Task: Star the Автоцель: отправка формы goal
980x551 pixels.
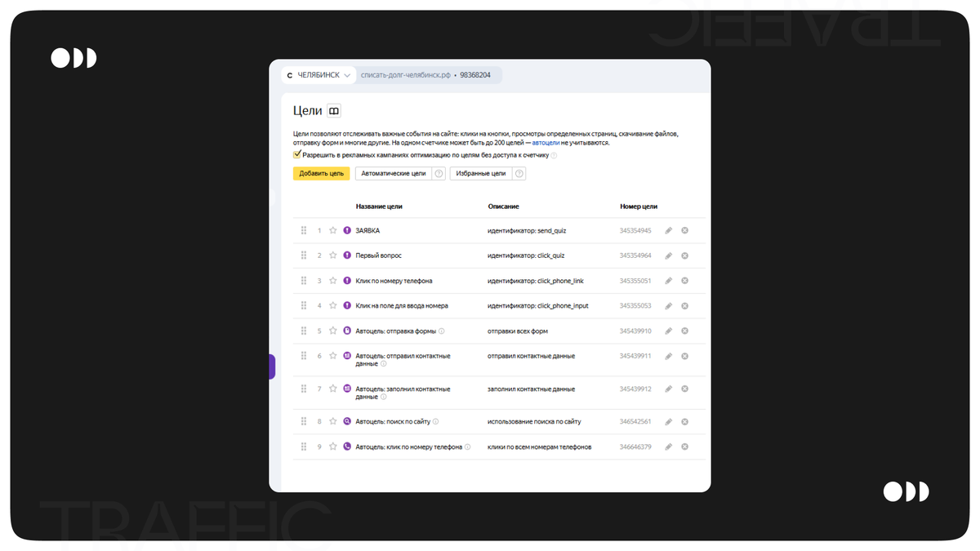Action: [333, 331]
